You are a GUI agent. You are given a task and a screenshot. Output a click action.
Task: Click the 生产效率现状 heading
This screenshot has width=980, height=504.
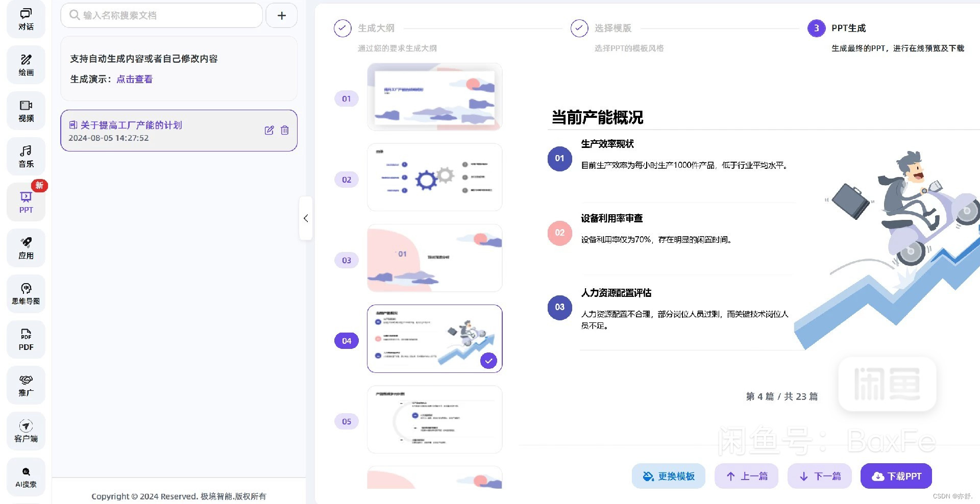tap(607, 144)
